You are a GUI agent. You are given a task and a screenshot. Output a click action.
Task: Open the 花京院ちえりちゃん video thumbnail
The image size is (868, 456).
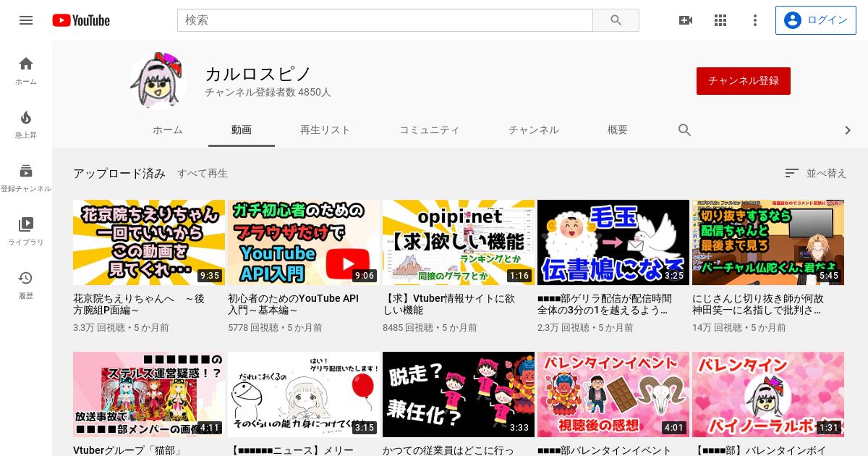(149, 242)
